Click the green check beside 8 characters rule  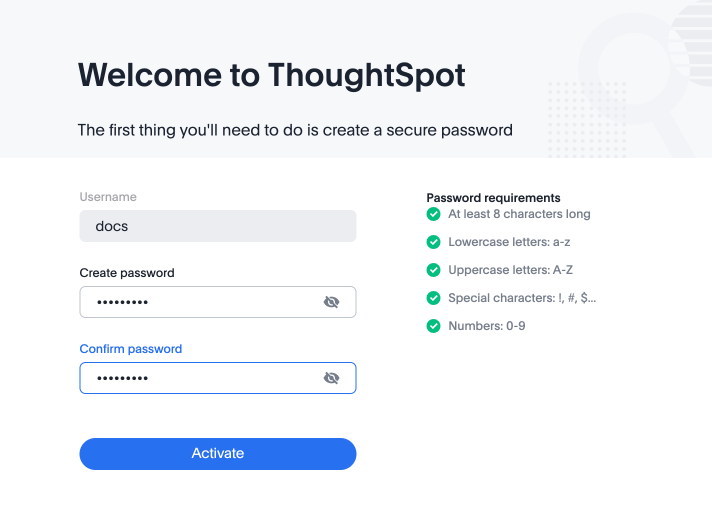click(x=433, y=214)
